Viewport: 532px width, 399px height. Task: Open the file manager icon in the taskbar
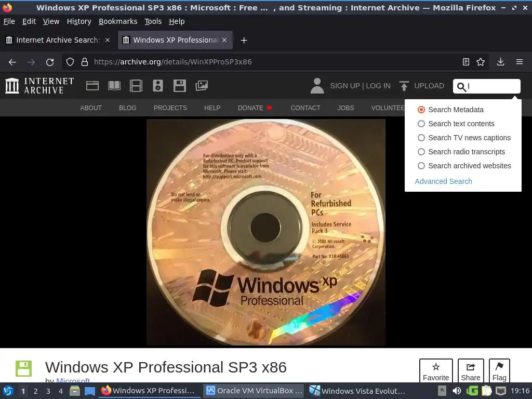coord(75,391)
